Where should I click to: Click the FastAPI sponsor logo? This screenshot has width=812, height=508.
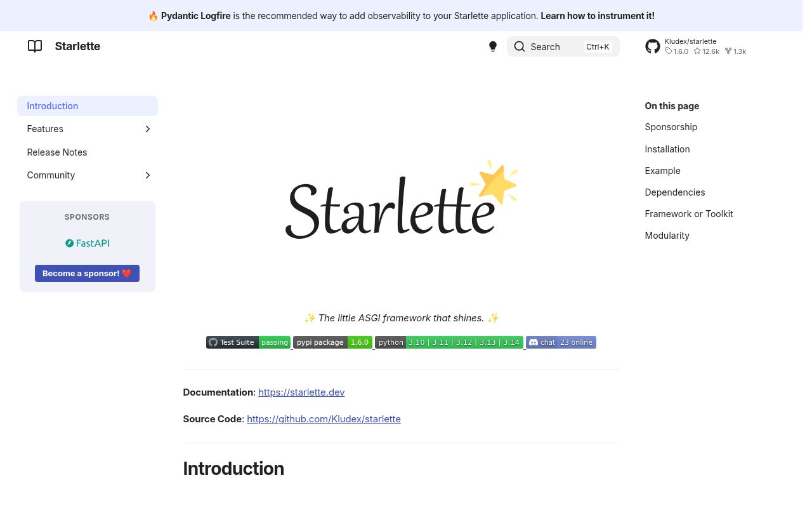[x=87, y=243]
